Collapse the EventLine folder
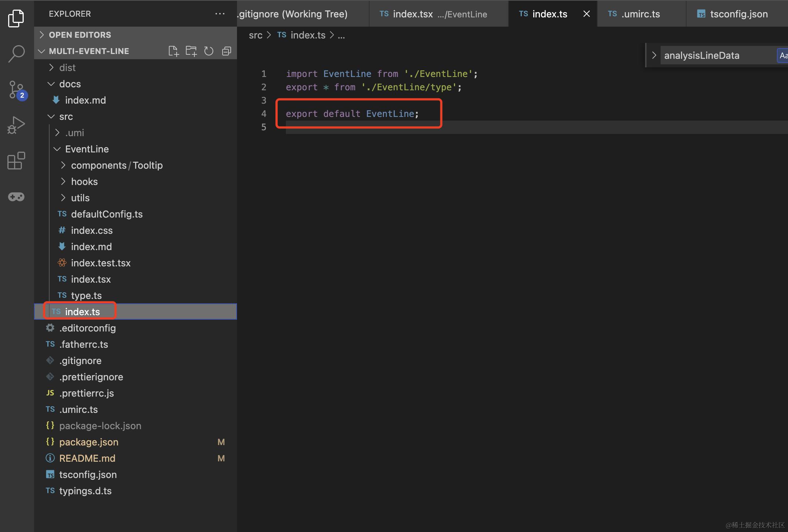788x532 pixels. coord(136,149)
